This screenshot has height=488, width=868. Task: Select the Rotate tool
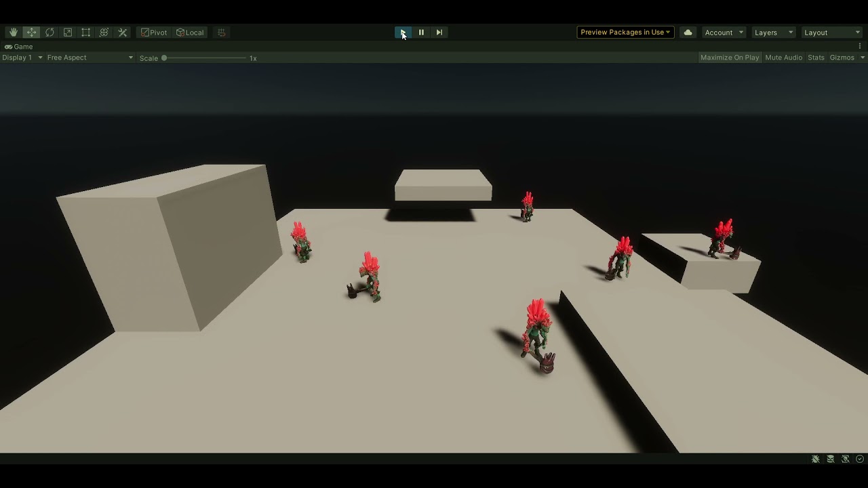click(x=50, y=33)
